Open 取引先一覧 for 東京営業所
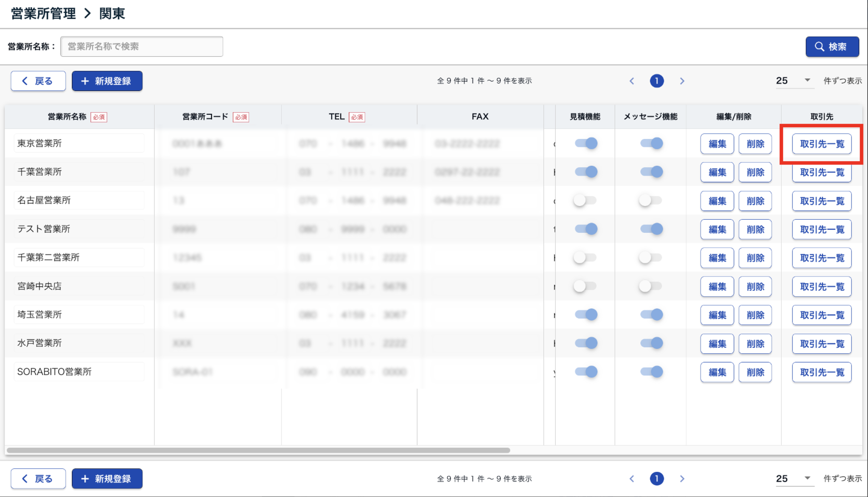Screen dimensions: 868x497 tap(821, 144)
